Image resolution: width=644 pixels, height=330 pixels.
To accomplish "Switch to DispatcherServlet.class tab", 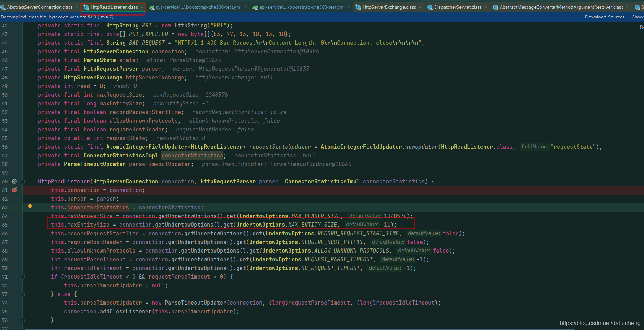I will tap(458, 7).
